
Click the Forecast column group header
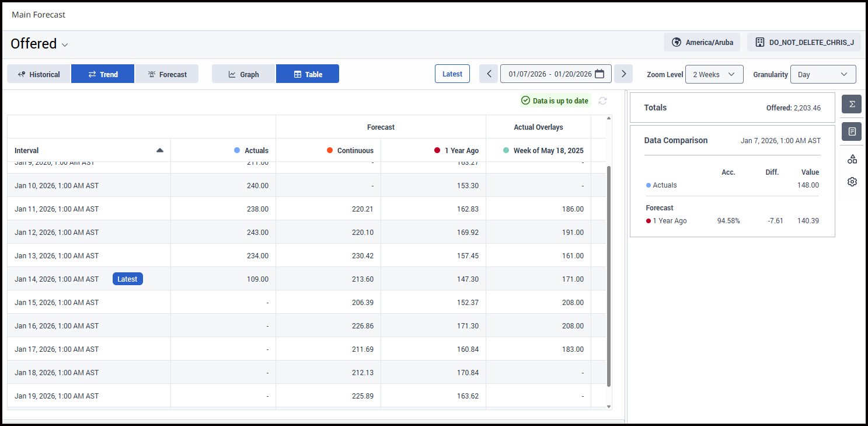click(381, 127)
